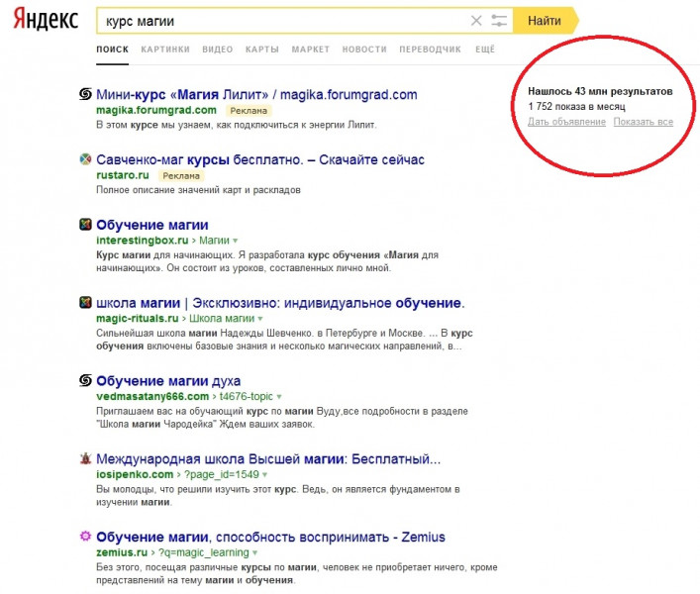
Task: Click snippet В этом курсе мы узнаем
Action: [x=237, y=125]
